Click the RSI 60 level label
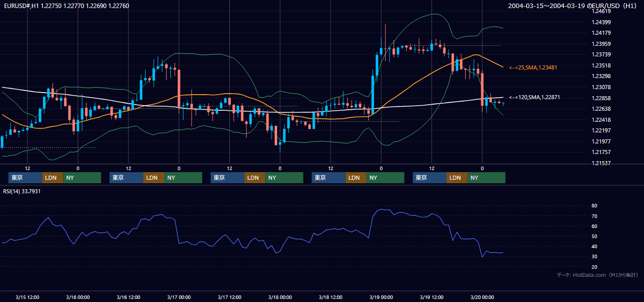The width and height of the screenshot is (644, 302). click(x=594, y=226)
